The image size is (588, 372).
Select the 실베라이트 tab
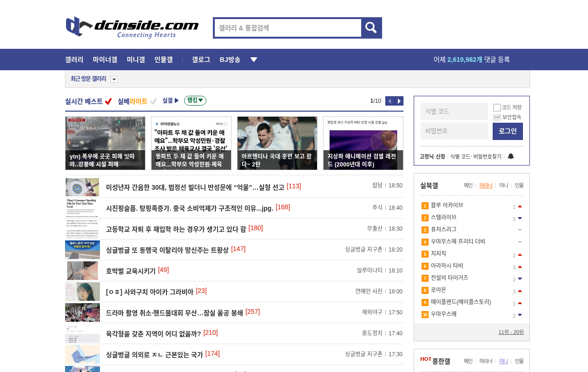click(132, 101)
